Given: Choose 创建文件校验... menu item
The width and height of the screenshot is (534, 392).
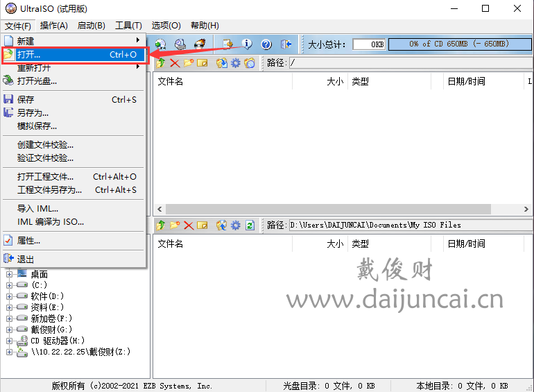Looking at the screenshot, I should coord(74,145).
